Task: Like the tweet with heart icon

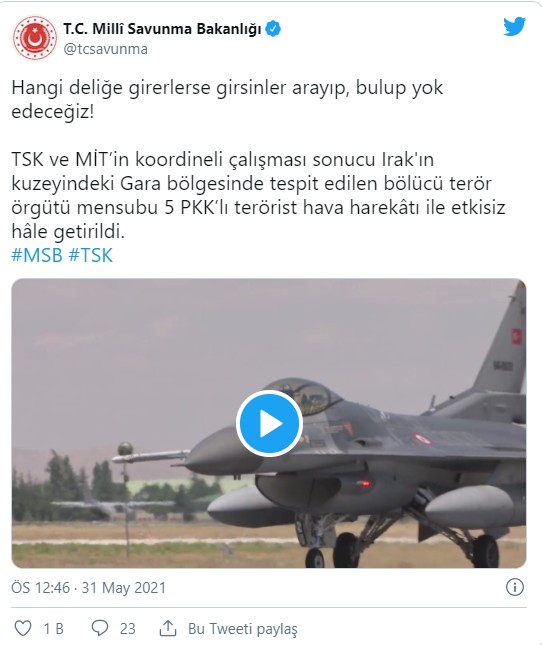Action: click(x=23, y=628)
